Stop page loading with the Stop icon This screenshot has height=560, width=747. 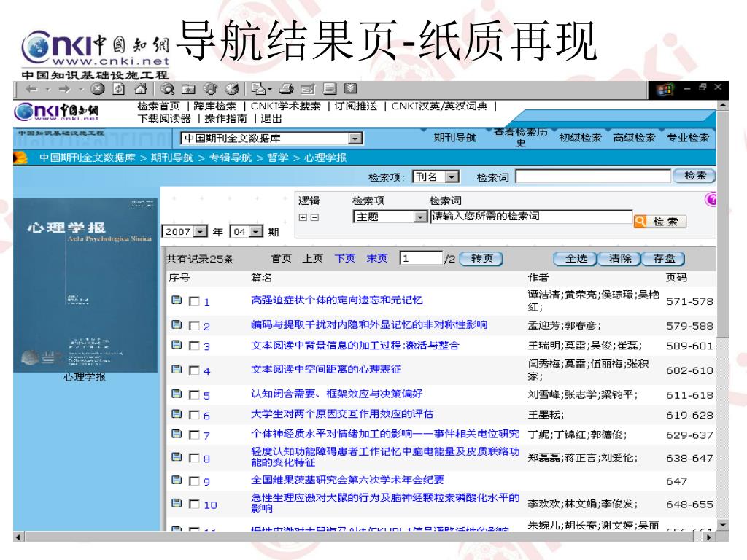pos(98,89)
